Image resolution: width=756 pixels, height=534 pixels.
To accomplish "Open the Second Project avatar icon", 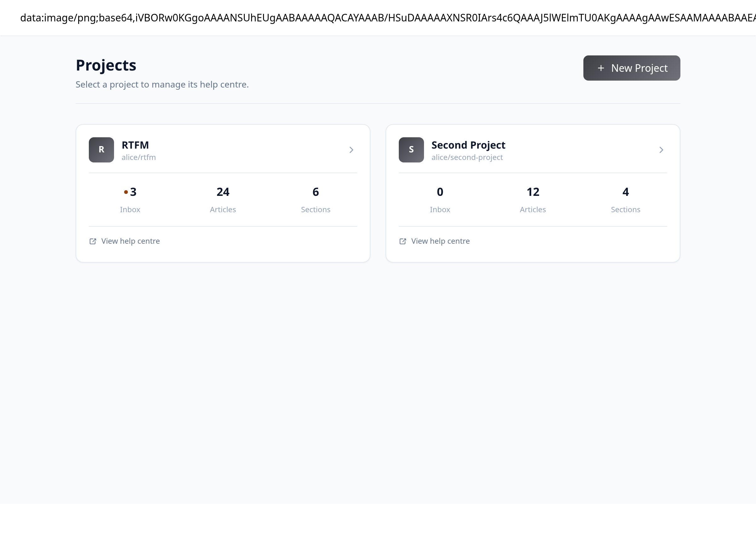I will pos(411,150).
